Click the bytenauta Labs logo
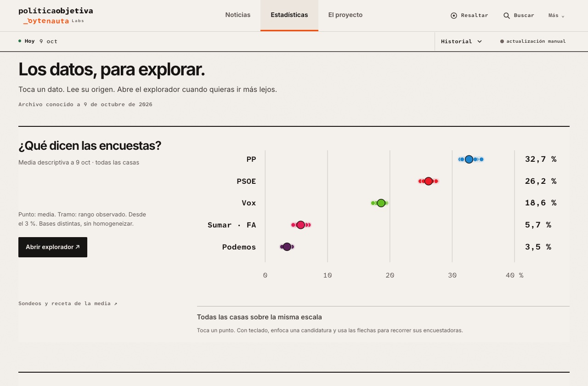This screenshot has width=588, height=386. coord(53,21)
